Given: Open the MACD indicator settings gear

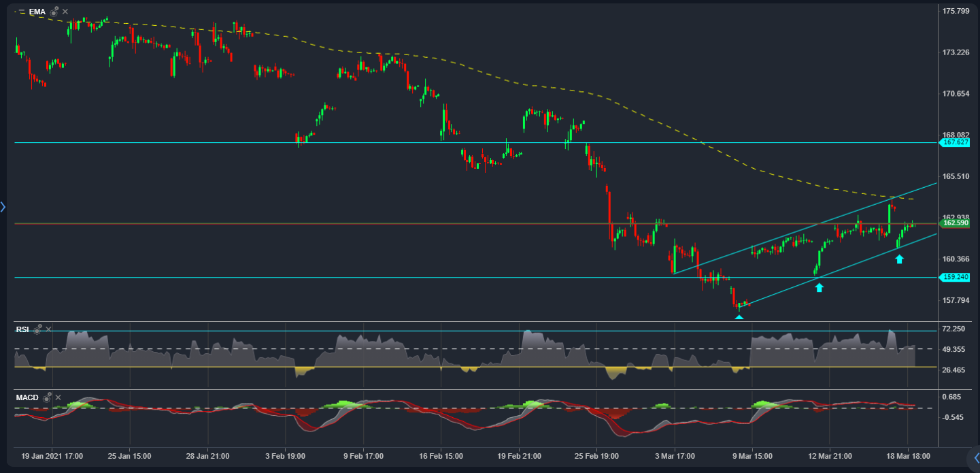Looking at the screenshot, I should click(46, 399).
